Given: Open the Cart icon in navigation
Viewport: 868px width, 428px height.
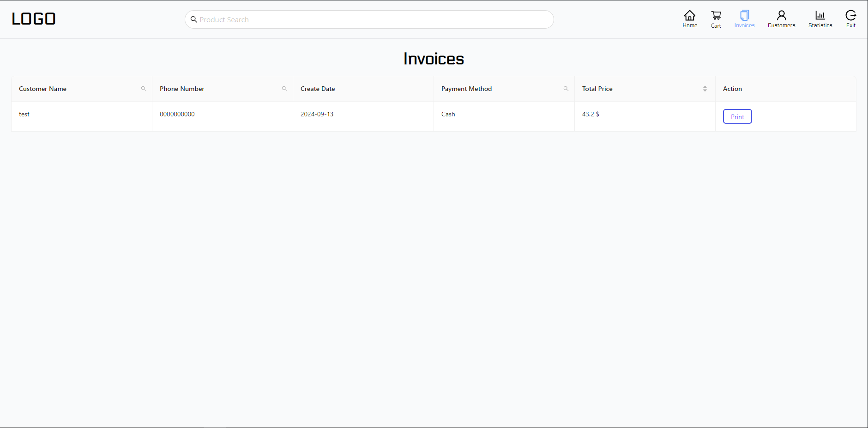Looking at the screenshot, I should point(716,16).
